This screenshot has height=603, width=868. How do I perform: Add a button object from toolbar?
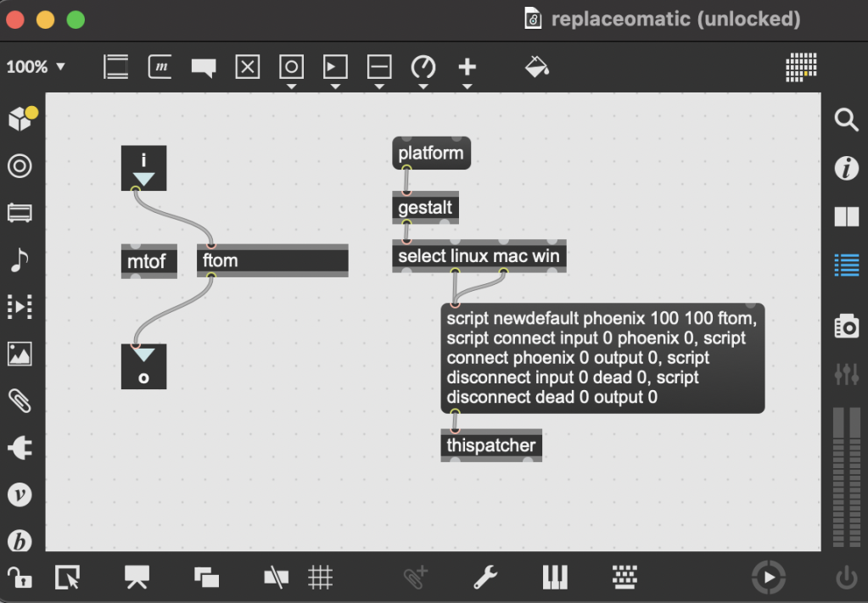tap(291, 67)
